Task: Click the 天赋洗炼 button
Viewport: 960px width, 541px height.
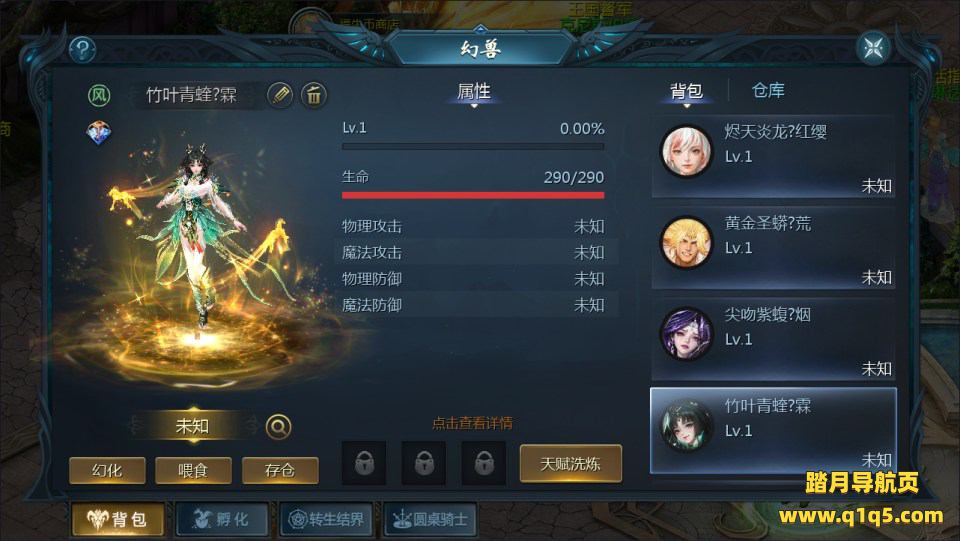Action: 571,464
